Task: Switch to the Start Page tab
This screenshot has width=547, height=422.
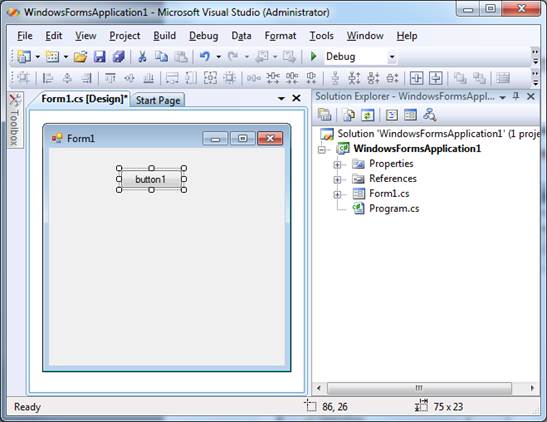Action: [x=158, y=100]
